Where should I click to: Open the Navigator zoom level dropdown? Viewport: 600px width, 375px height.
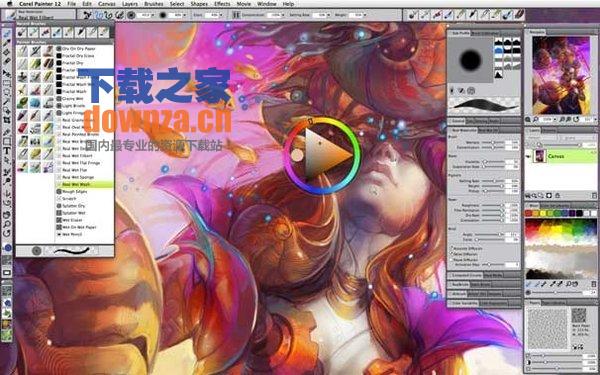pyautogui.click(x=554, y=119)
